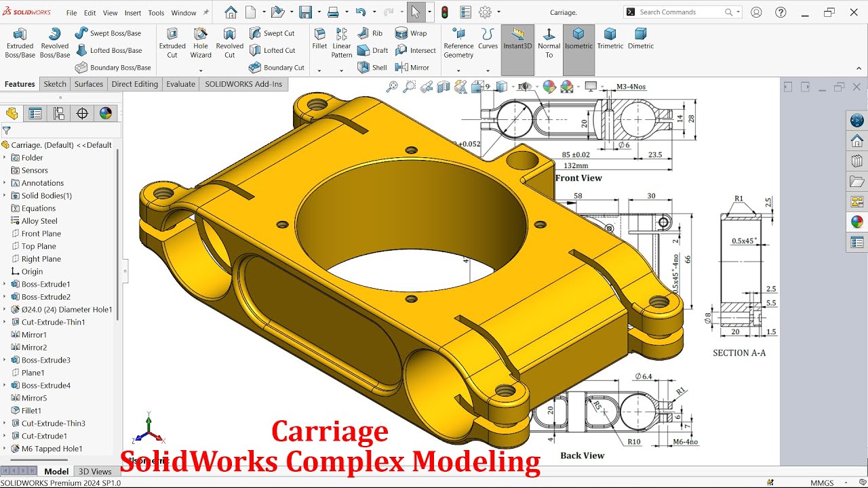868x488 pixels.
Task: Open DisplayManager tab
Action: (106, 113)
